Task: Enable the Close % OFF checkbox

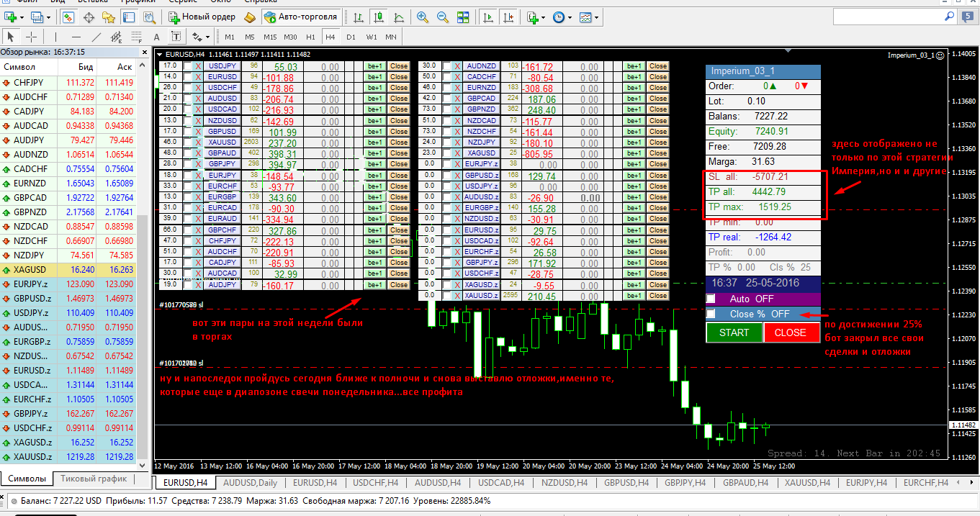Action: pos(711,314)
